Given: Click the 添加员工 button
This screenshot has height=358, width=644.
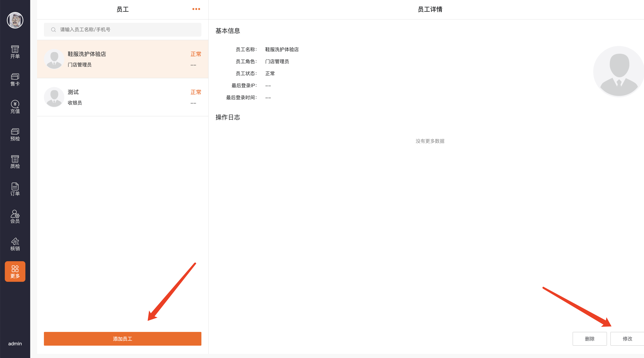Looking at the screenshot, I should (122, 338).
